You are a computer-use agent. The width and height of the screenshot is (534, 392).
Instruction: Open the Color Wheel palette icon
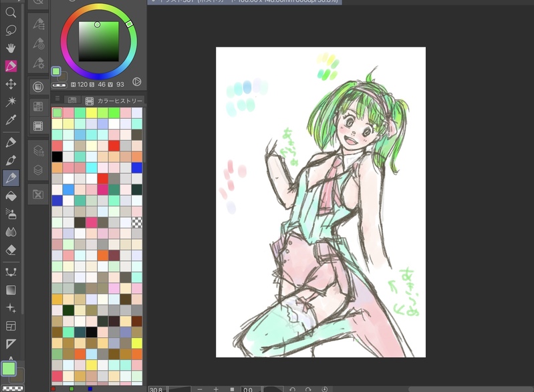(x=38, y=87)
